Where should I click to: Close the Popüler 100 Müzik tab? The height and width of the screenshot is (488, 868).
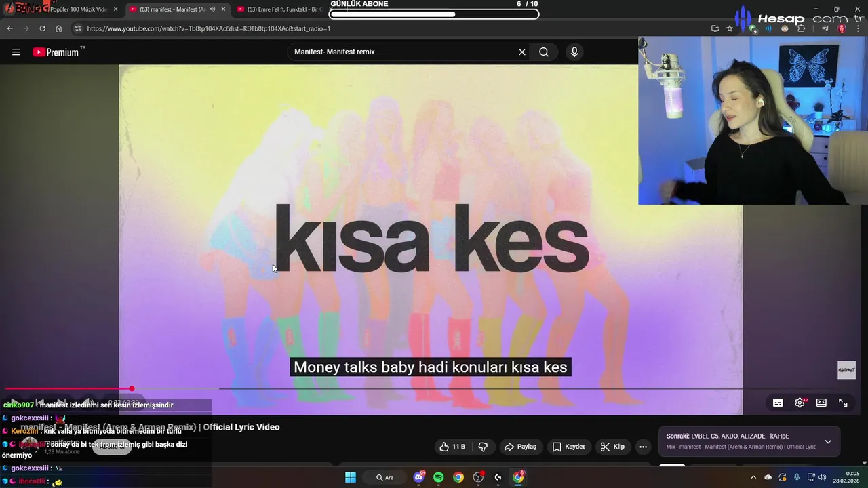(x=115, y=9)
